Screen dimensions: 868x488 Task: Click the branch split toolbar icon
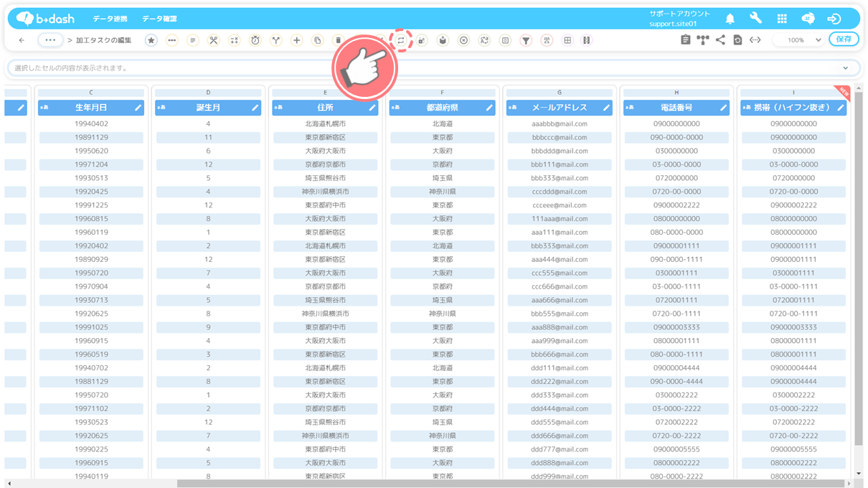pyautogui.click(x=275, y=40)
